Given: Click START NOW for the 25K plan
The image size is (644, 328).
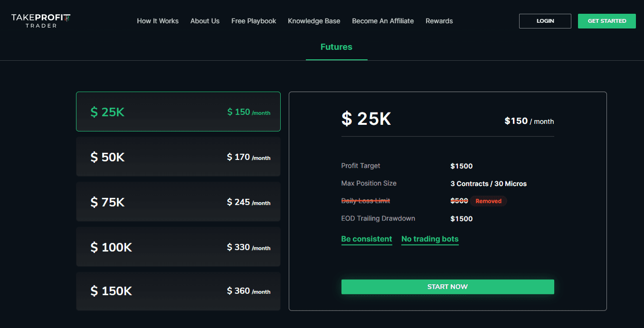Looking at the screenshot, I should [x=447, y=287].
